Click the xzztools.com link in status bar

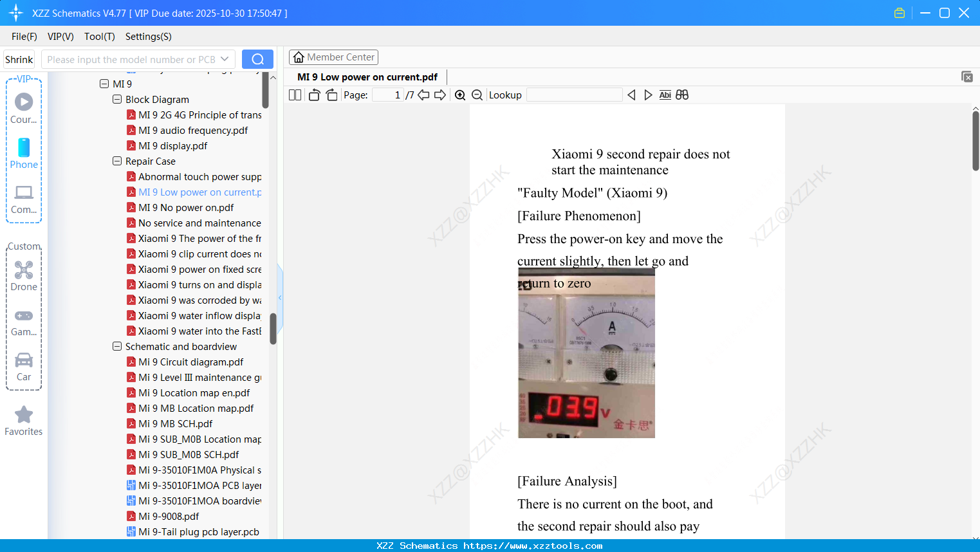coord(533,546)
